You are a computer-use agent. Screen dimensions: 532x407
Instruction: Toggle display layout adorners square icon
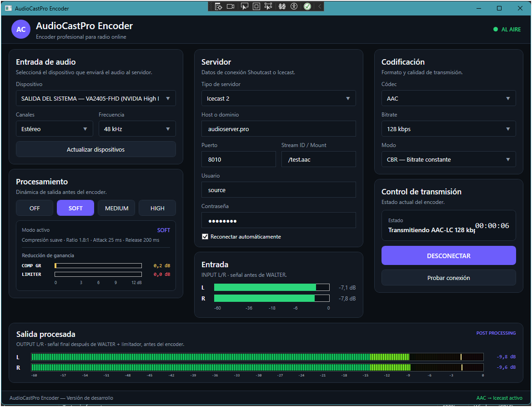tap(256, 6)
